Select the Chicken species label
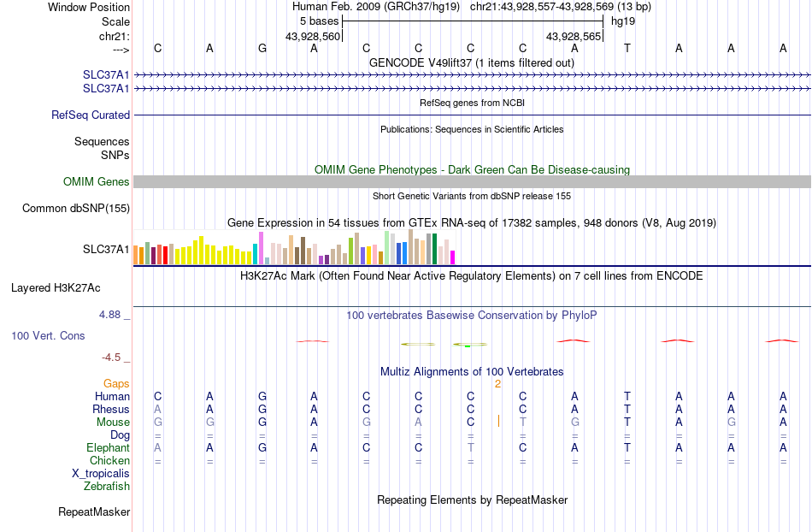 click(x=109, y=460)
